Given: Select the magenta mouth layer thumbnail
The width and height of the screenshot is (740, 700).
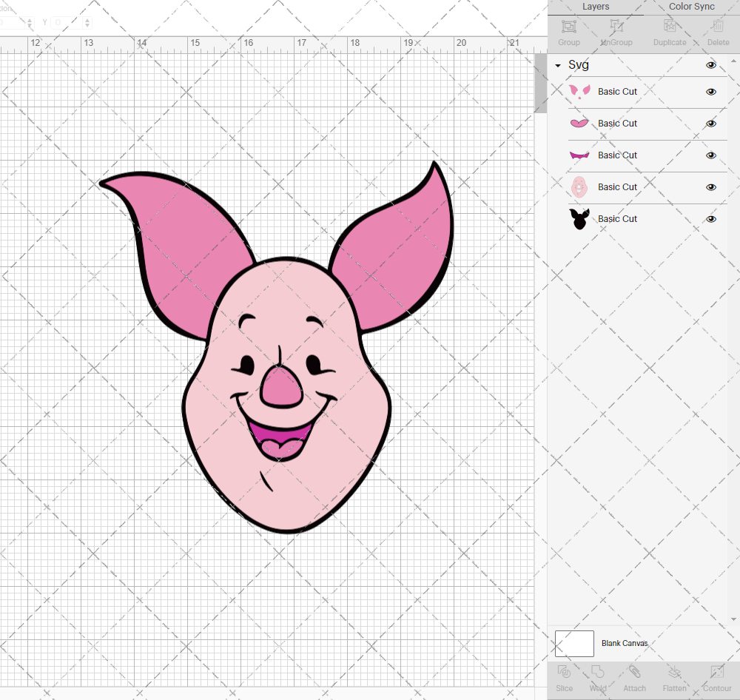Looking at the screenshot, I should point(579,155).
